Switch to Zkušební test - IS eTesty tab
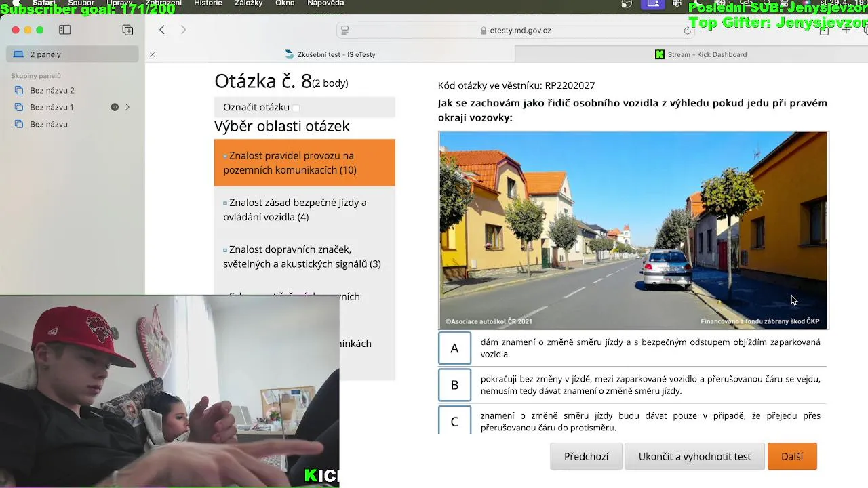 pyautogui.click(x=330, y=54)
